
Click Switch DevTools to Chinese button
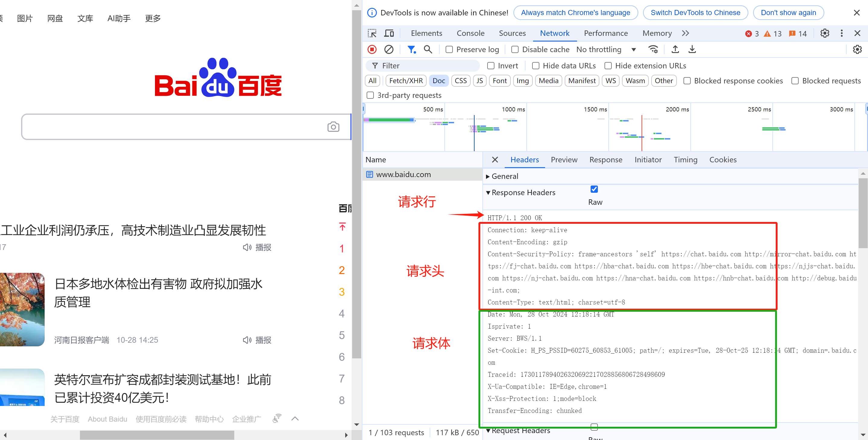click(696, 13)
